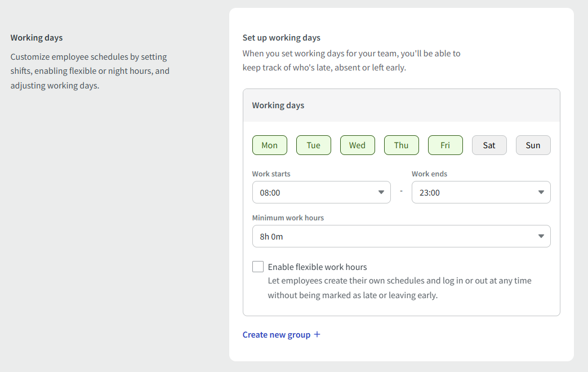
Task: Select Sun as a working day
Action: (533, 145)
